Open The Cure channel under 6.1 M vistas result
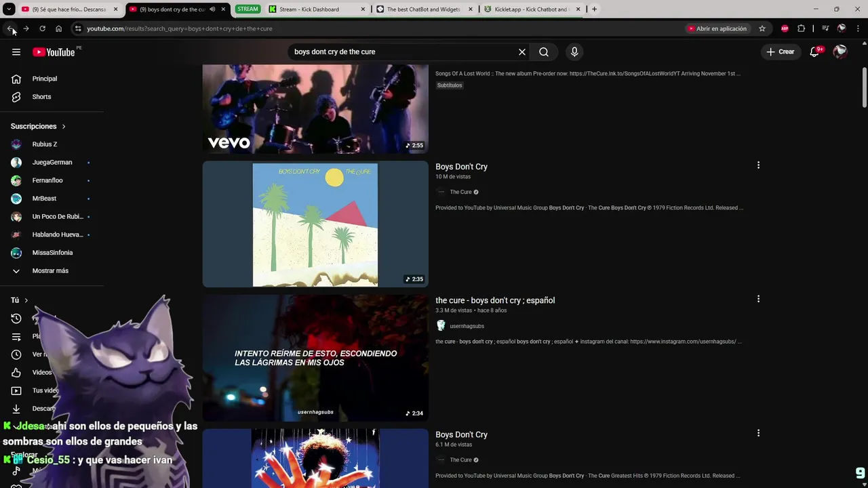 [460, 460]
